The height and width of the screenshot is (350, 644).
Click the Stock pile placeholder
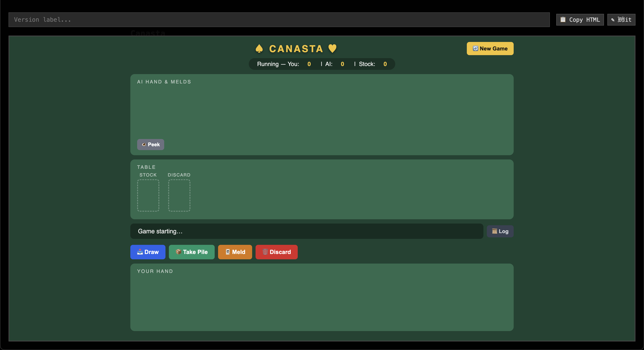click(148, 195)
